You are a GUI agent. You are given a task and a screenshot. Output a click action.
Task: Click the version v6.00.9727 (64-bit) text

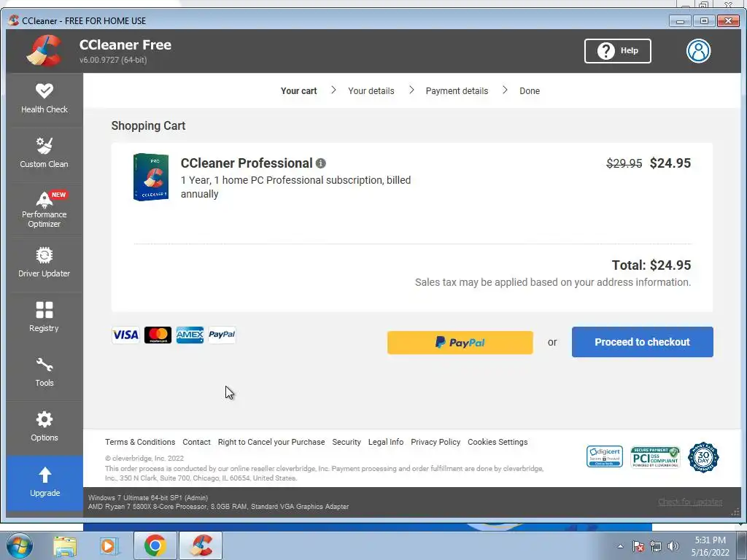point(113,60)
